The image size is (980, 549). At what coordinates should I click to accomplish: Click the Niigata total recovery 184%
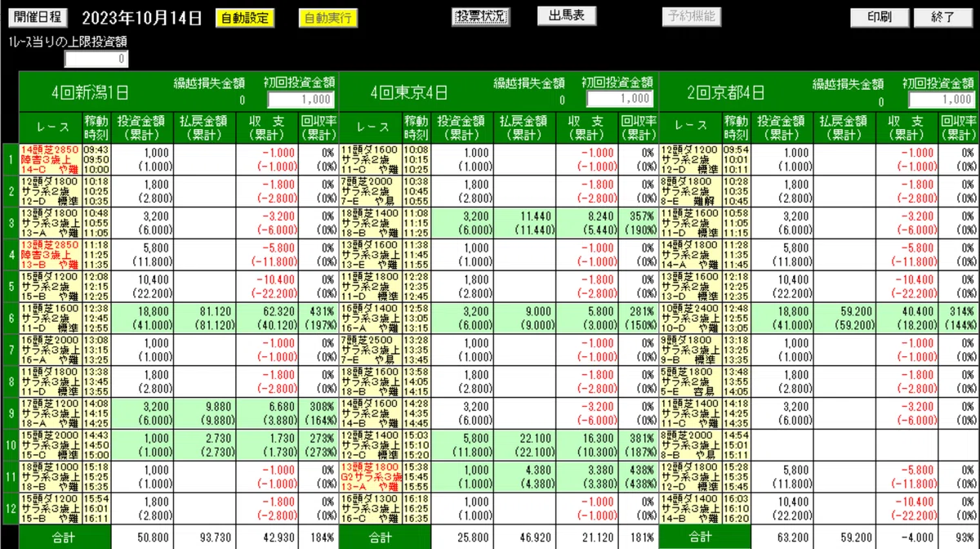(x=318, y=537)
